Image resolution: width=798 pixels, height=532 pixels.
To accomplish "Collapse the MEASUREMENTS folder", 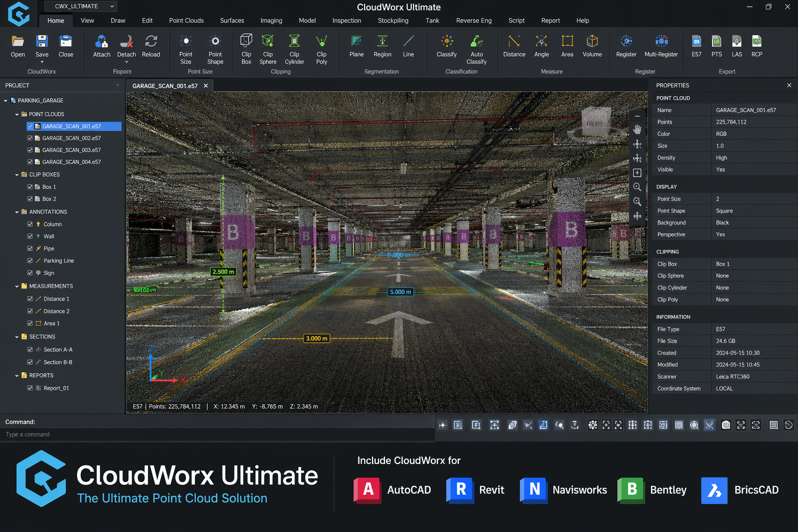I will 17,286.
